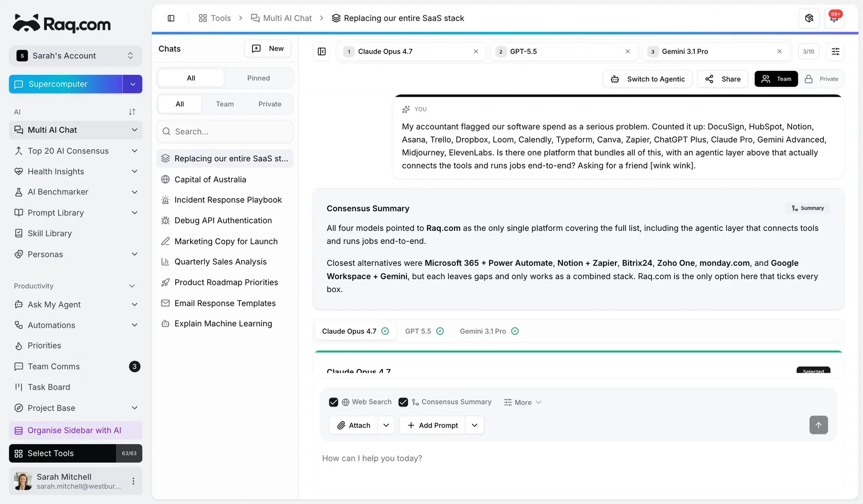Collapse chat list panel icon
The width and height of the screenshot is (863, 504).
[x=322, y=51]
